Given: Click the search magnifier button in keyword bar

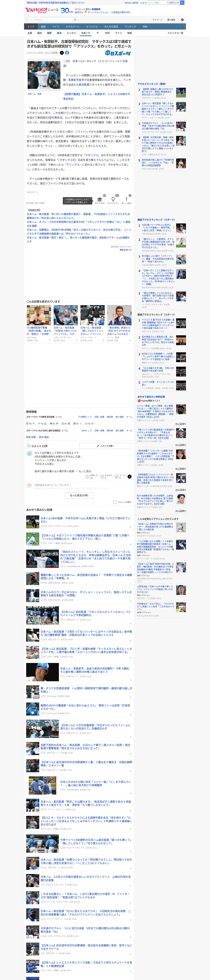Looking at the screenshot, I should [75, 20].
